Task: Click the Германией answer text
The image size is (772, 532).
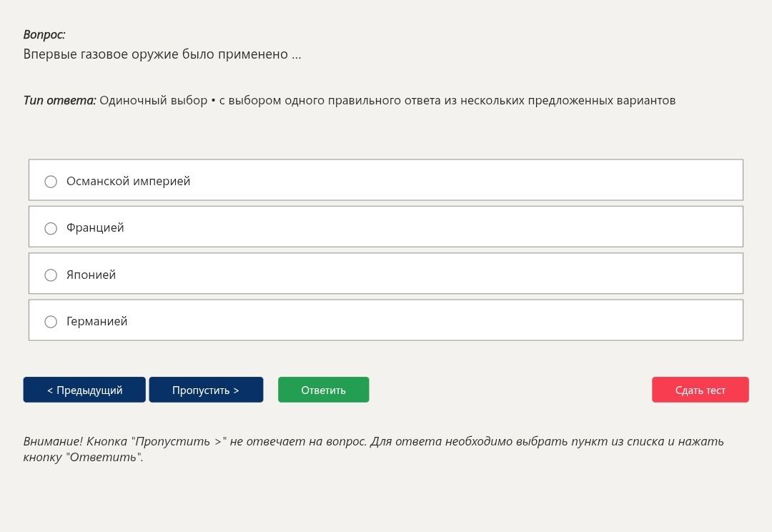Action: click(x=97, y=321)
